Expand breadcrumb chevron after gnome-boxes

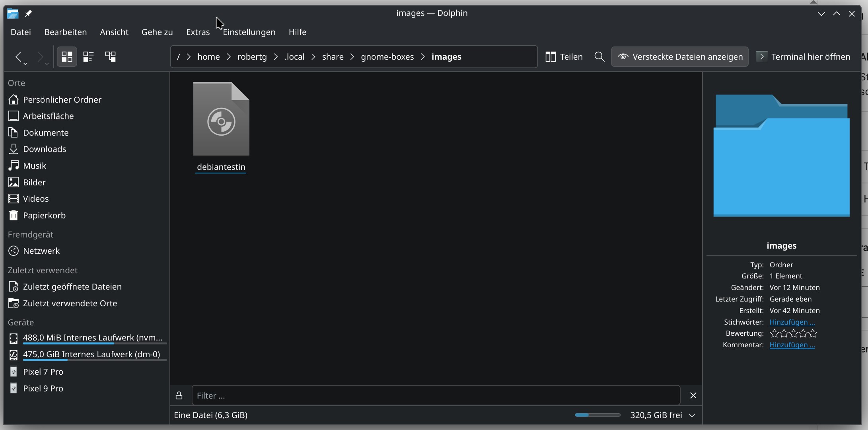423,56
